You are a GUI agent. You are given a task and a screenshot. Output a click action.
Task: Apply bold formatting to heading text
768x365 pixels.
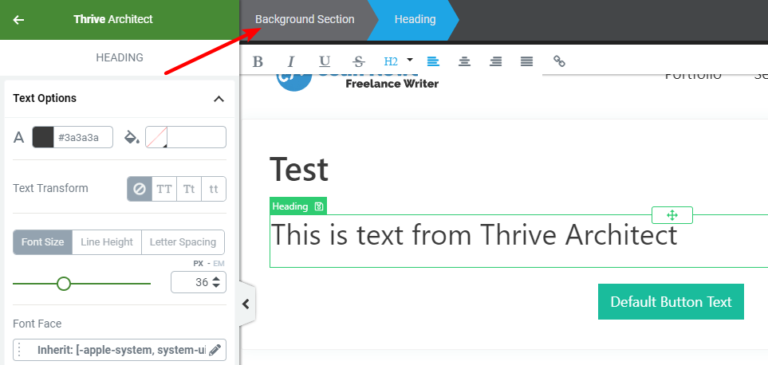click(x=258, y=61)
